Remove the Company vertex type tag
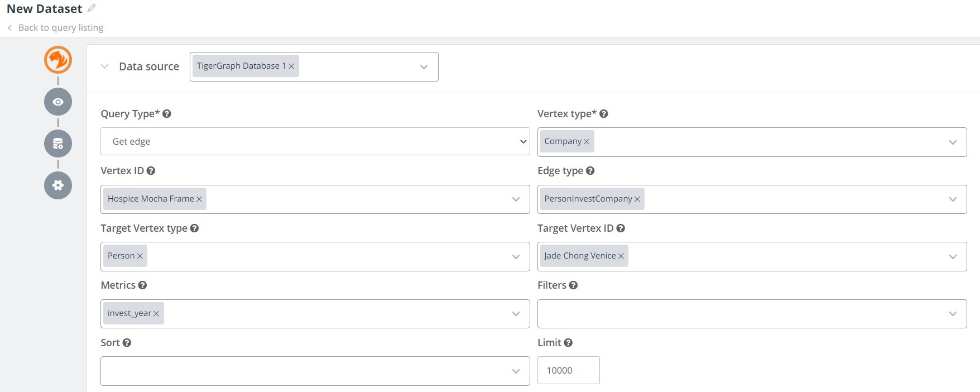 coord(587,142)
